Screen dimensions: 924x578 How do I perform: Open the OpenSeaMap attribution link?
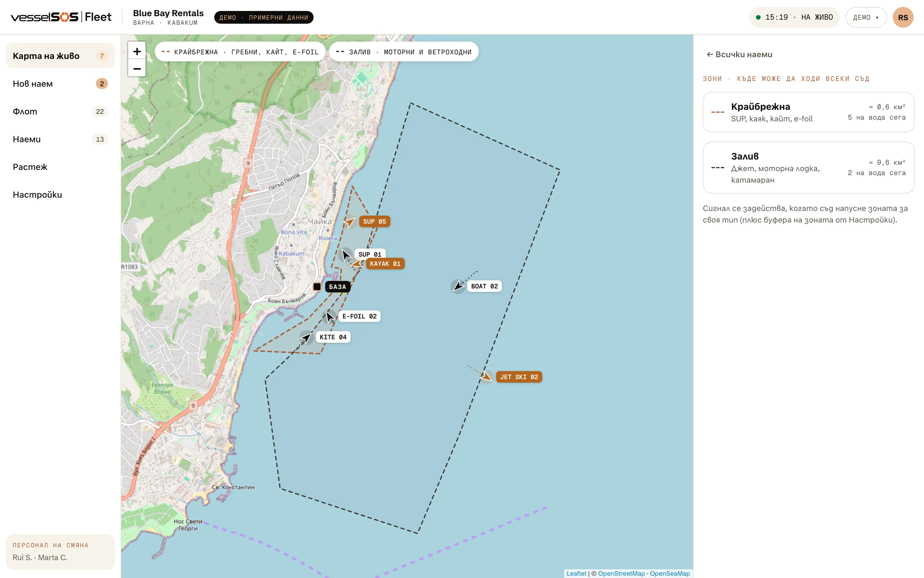tap(670, 573)
